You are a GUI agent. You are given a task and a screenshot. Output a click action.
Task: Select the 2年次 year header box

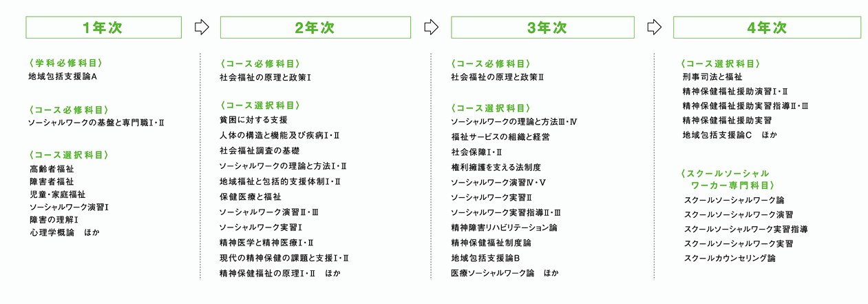pyautogui.click(x=314, y=28)
